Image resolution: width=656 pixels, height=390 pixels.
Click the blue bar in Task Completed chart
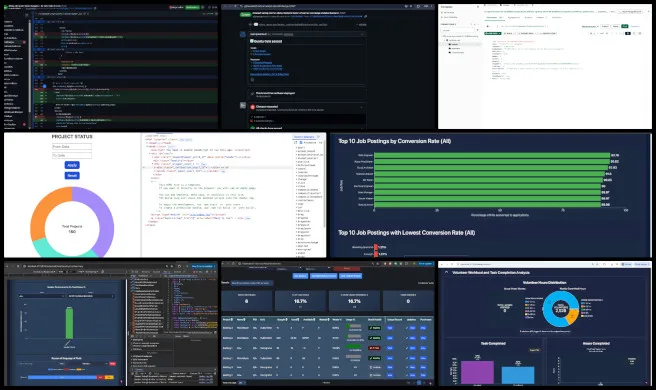point(518,375)
